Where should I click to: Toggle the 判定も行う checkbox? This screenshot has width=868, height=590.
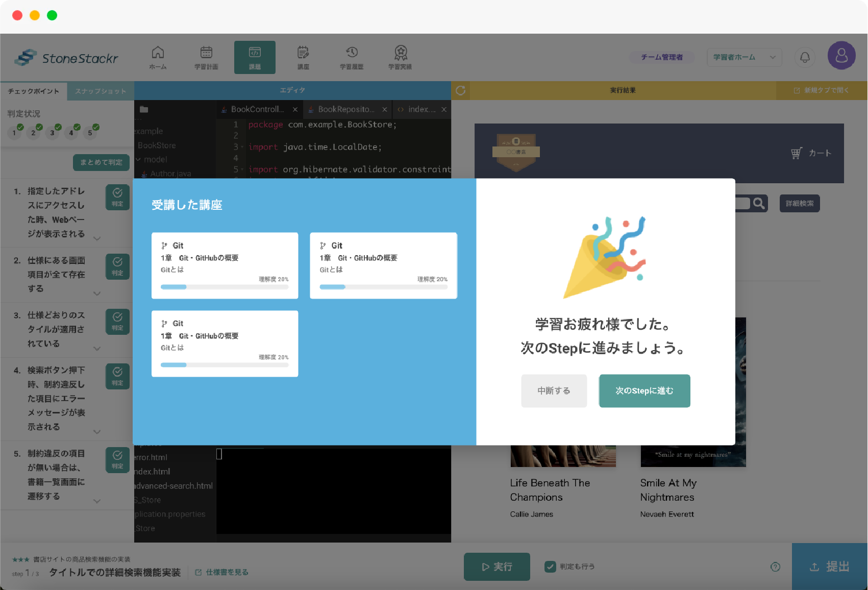pyautogui.click(x=550, y=567)
